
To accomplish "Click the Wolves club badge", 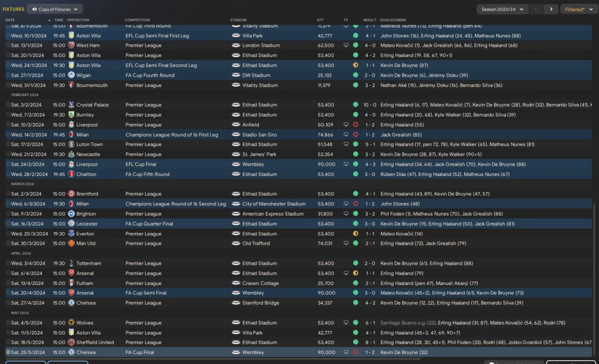I will (71, 323).
